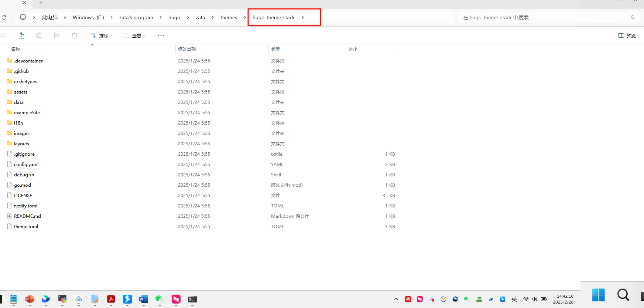Viewport: 644px width, 308px height.
Task: Click the Delete trash icon in toolbar
Action: [x=75, y=35]
